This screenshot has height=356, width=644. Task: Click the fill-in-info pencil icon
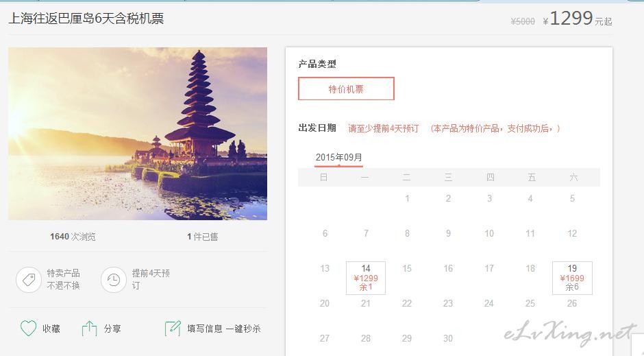[x=173, y=329]
